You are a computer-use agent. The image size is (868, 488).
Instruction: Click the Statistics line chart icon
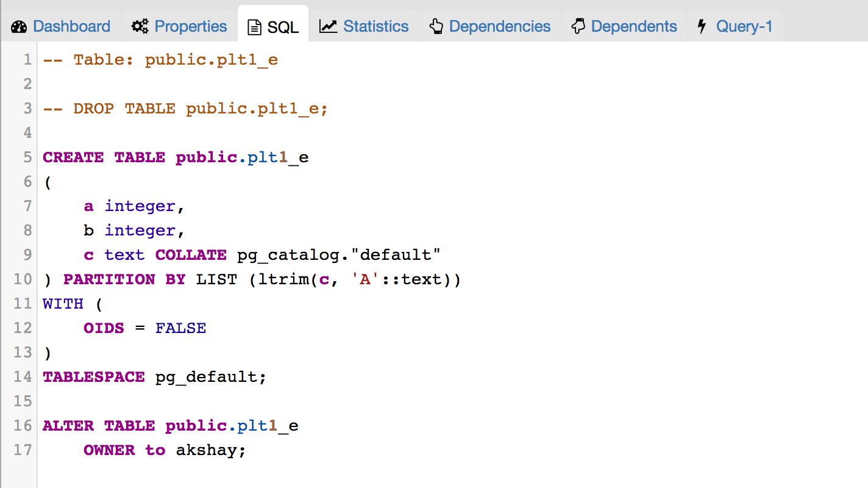pos(328,27)
